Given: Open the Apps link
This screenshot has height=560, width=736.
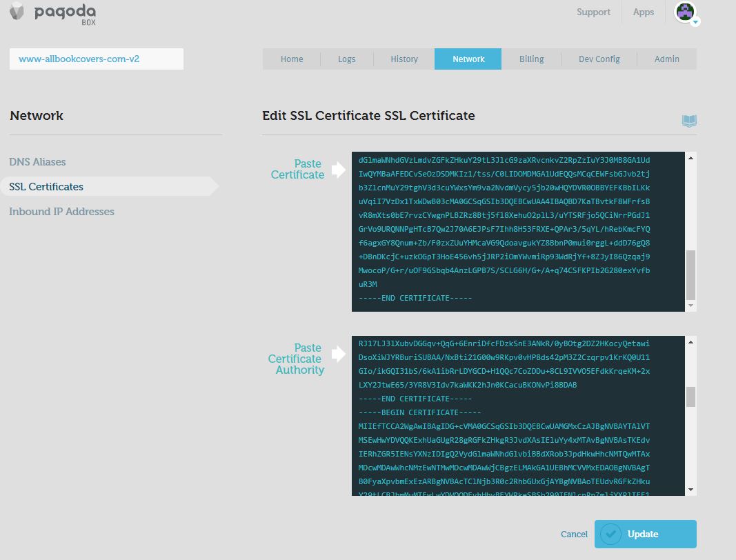Looking at the screenshot, I should pyautogui.click(x=643, y=12).
